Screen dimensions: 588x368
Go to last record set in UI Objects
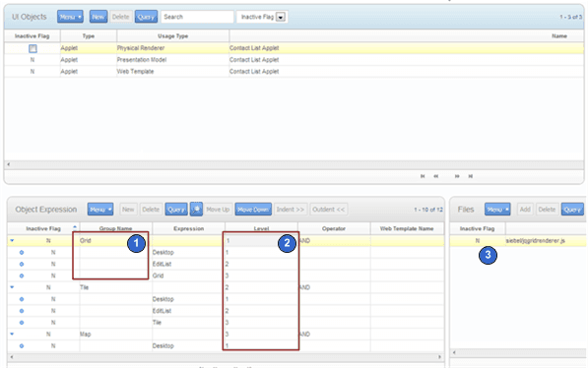470,176
